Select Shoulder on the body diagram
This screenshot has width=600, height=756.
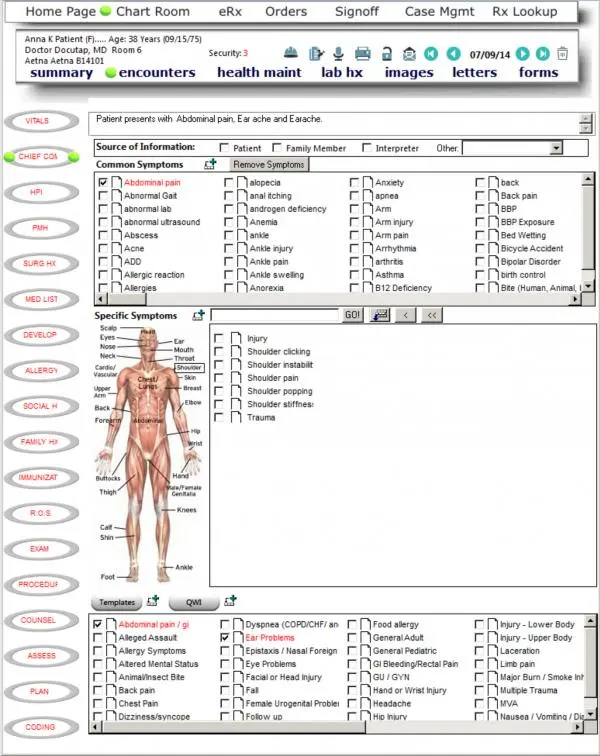189,368
